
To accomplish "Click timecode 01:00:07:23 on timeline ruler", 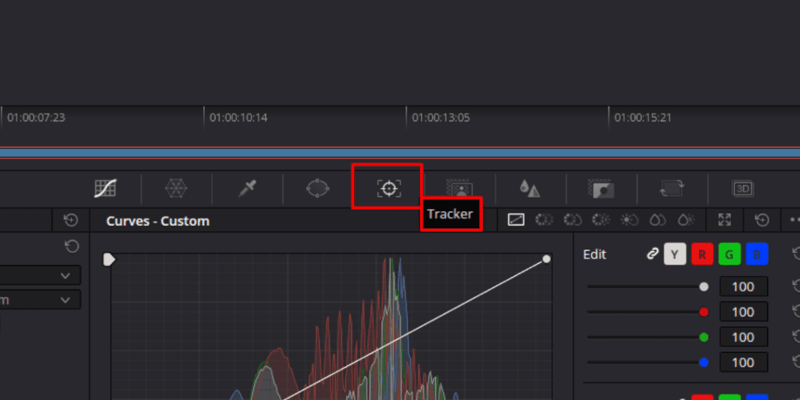I will [x=36, y=118].
